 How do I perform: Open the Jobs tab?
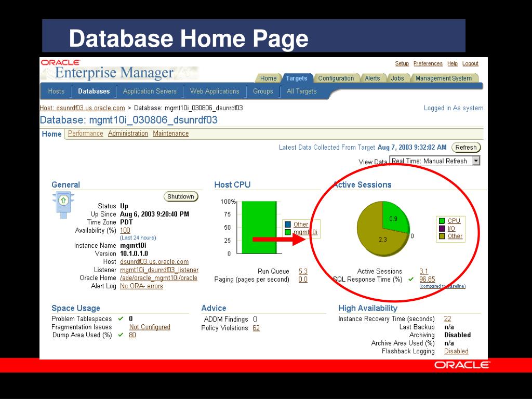pos(397,78)
